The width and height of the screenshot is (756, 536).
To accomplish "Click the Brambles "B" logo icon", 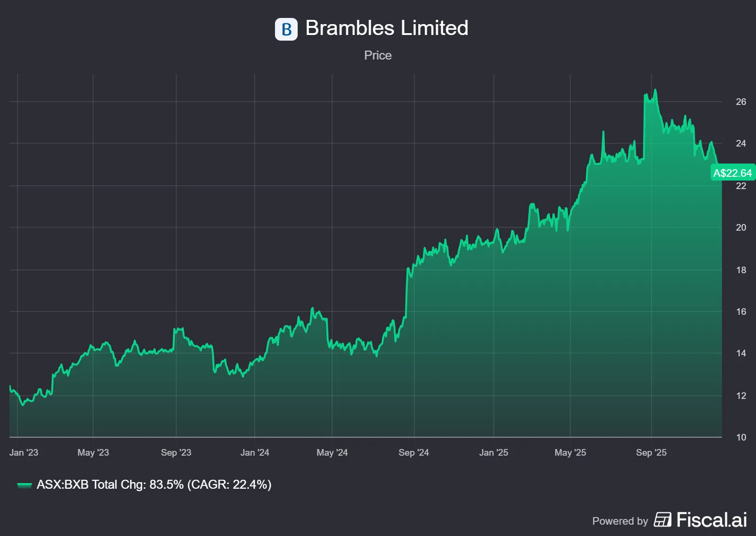I will point(286,29).
